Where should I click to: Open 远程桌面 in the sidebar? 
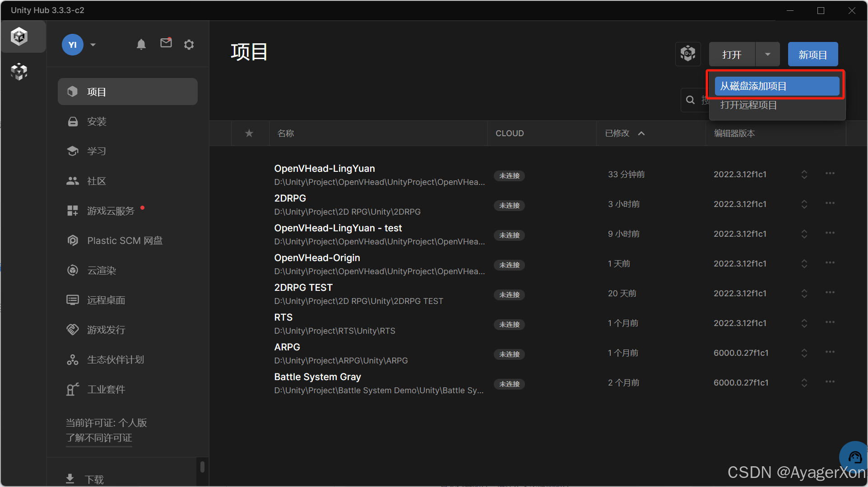tap(128, 300)
